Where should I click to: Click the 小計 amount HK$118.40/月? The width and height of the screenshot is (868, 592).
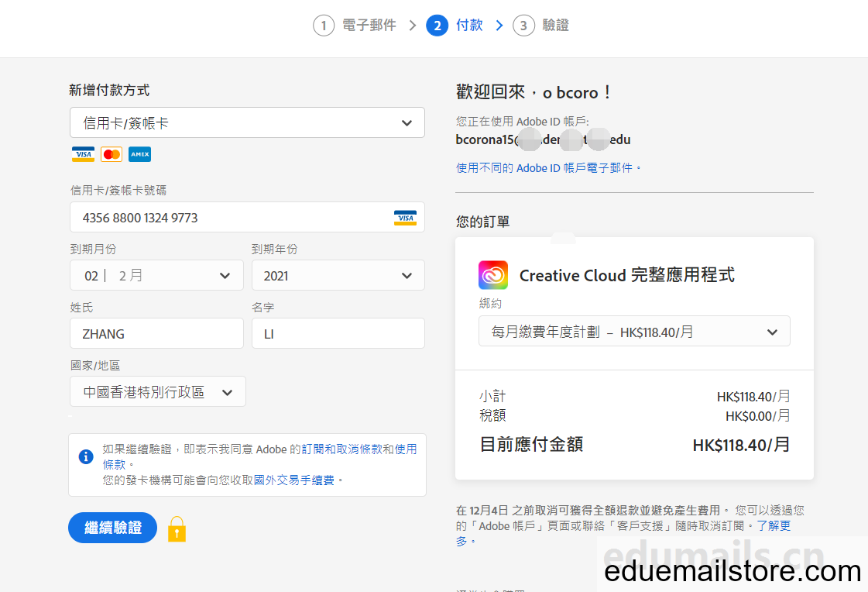coord(753,397)
